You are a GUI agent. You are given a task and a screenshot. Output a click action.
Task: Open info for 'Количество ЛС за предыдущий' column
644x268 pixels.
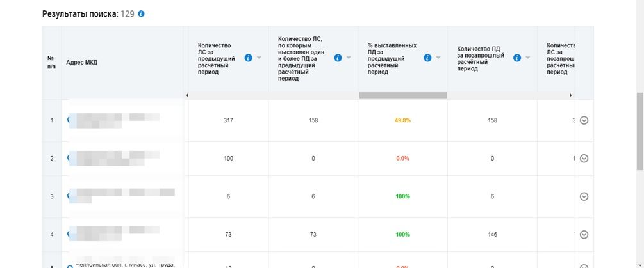pyautogui.click(x=249, y=58)
